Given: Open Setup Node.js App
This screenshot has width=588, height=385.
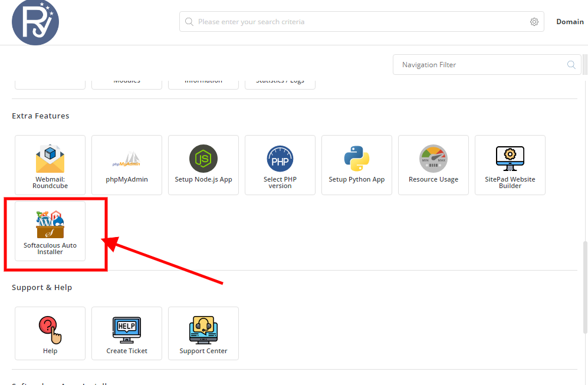Looking at the screenshot, I should tap(203, 165).
